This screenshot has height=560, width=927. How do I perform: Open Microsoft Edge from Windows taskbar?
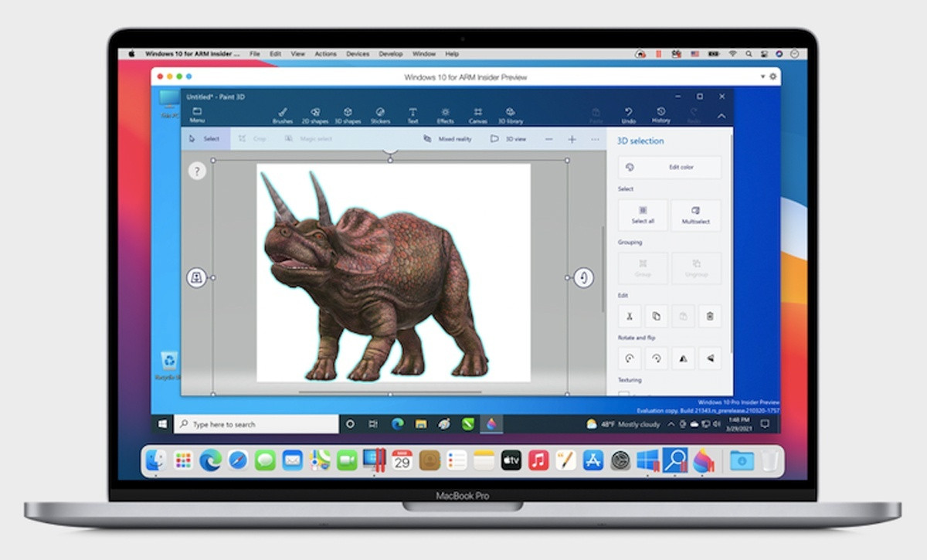coord(398,424)
